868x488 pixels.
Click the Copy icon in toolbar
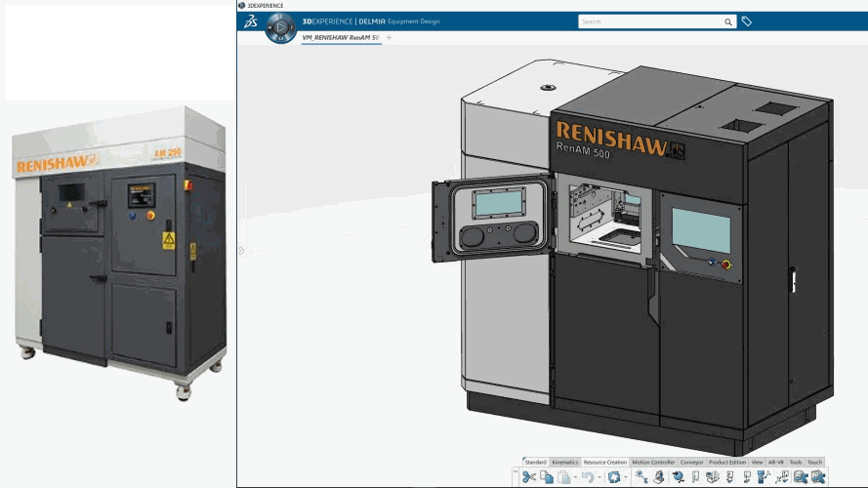pyautogui.click(x=547, y=477)
